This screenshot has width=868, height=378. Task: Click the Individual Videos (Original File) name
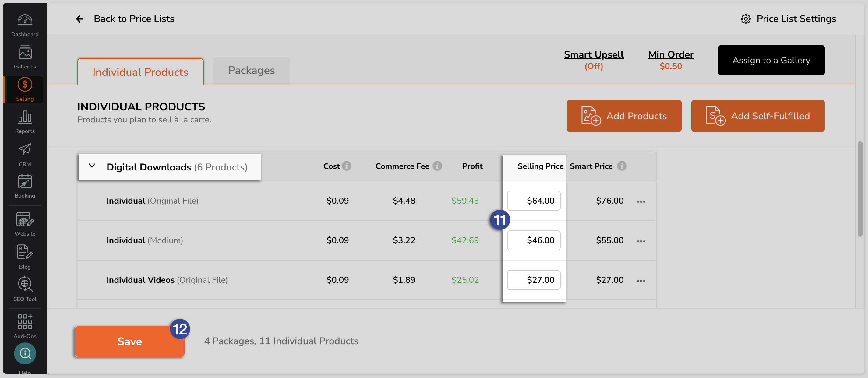click(167, 280)
